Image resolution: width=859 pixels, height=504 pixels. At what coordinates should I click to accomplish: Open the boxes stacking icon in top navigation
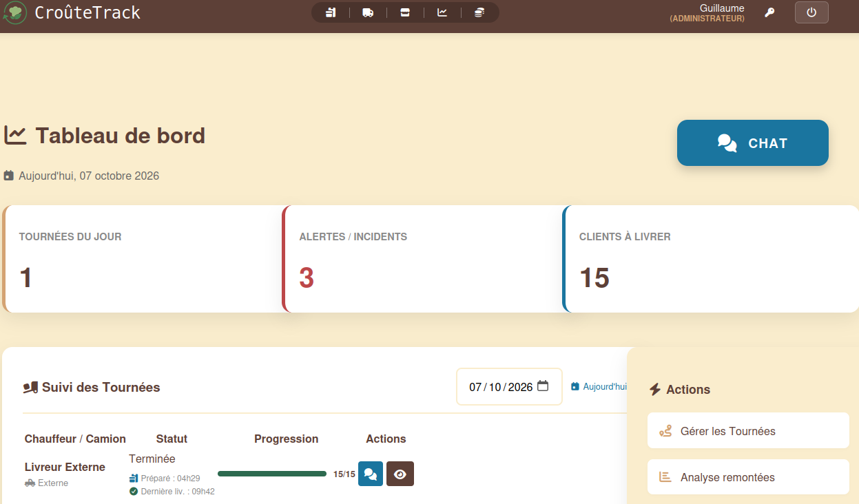(331, 12)
